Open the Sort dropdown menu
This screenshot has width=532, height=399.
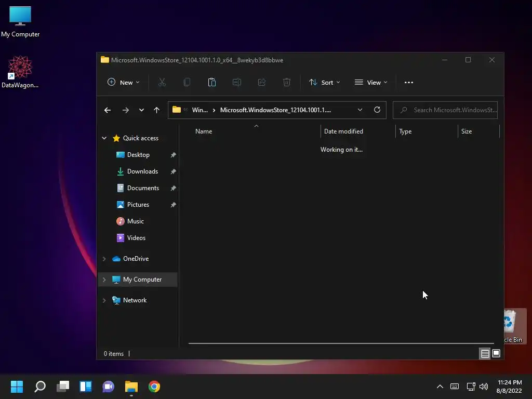(324, 83)
